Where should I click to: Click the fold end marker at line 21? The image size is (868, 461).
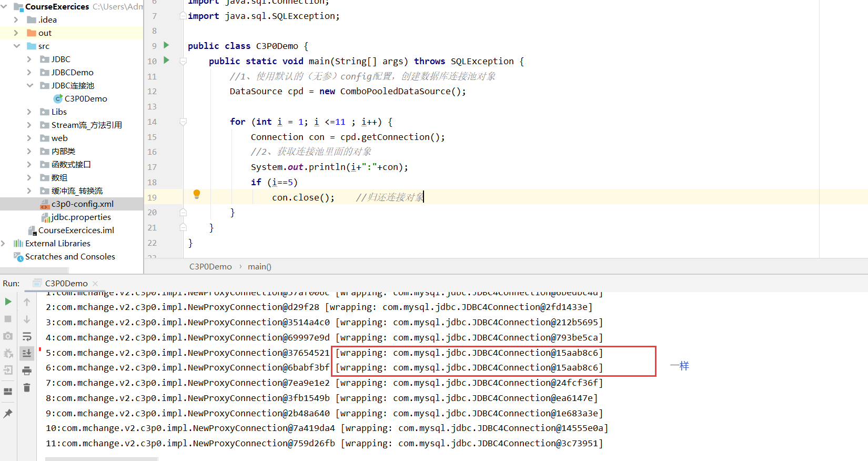[x=183, y=227]
